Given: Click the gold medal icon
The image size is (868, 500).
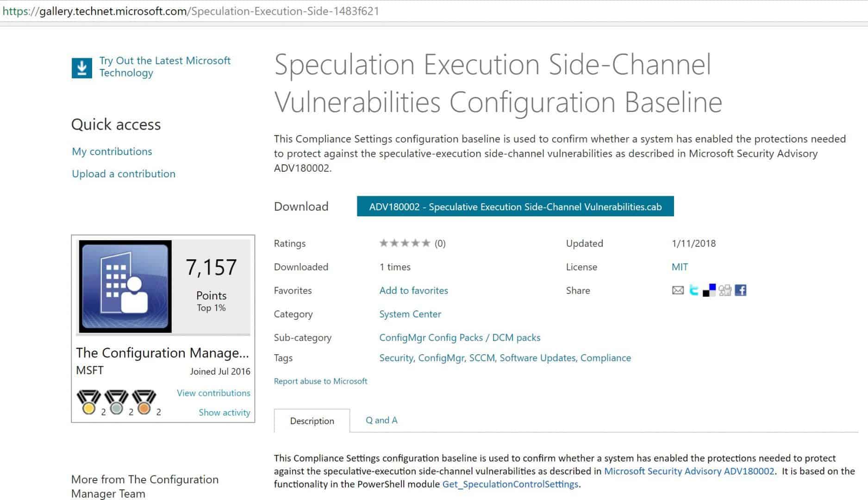Looking at the screenshot, I should tap(88, 402).
